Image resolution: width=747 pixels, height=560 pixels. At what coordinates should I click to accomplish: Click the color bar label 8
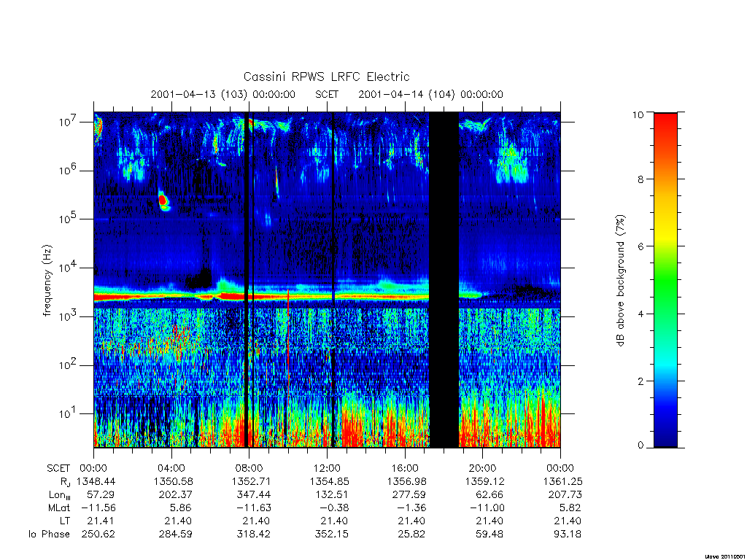click(x=640, y=179)
